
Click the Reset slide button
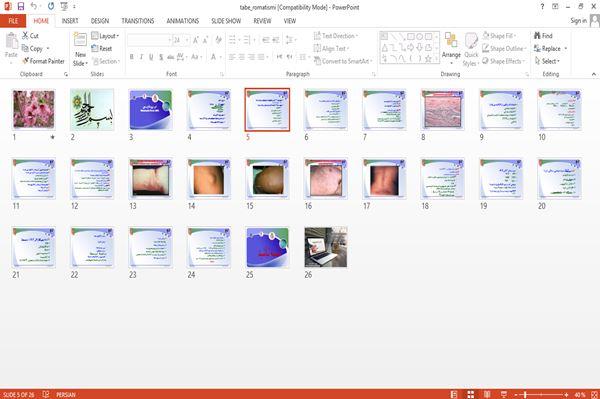click(102, 49)
